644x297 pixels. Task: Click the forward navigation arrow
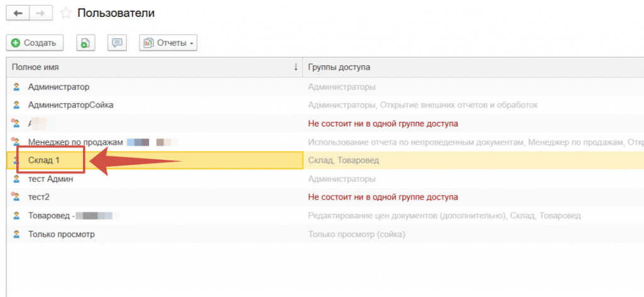(40, 13)
